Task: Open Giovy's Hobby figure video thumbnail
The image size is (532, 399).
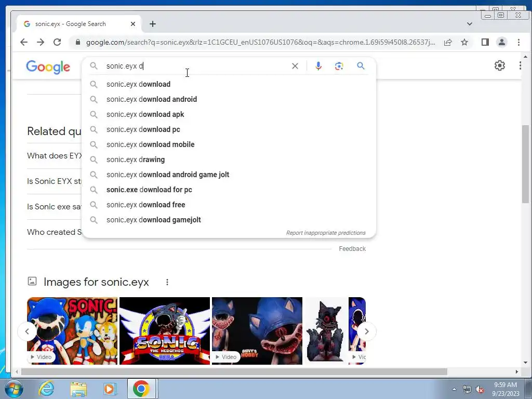Action: click(257, 331)
